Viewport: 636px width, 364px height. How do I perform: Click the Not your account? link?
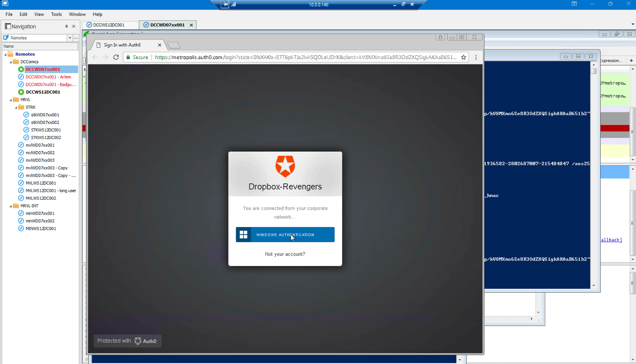click(285, 254)
